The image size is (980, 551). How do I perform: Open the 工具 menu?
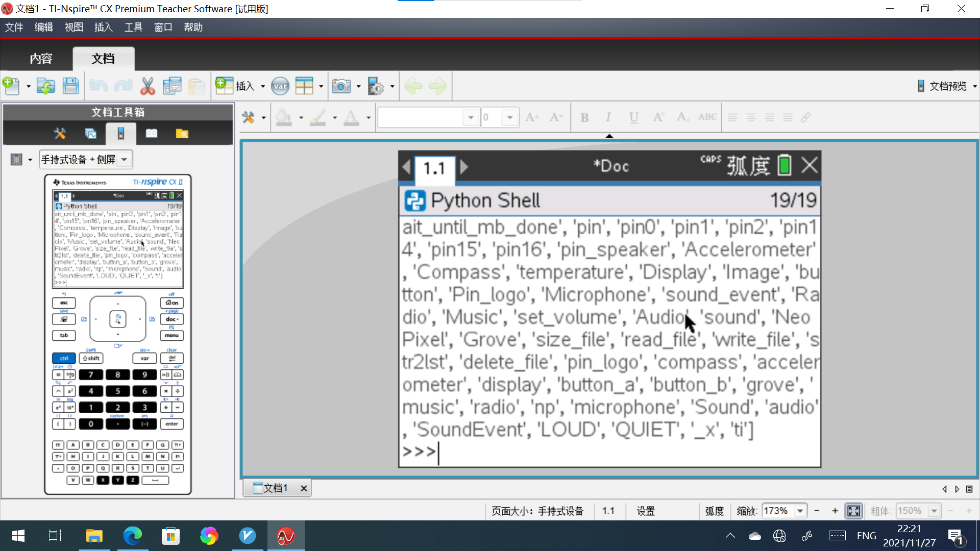[133, 27]
